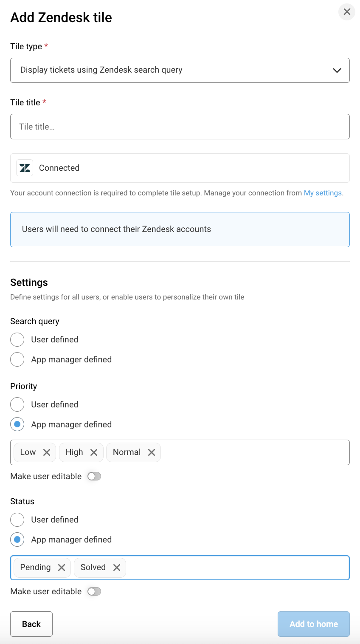Enable Make user editable for Status
The width and height of the screenshot is (360, 644).
click(94, 591)
